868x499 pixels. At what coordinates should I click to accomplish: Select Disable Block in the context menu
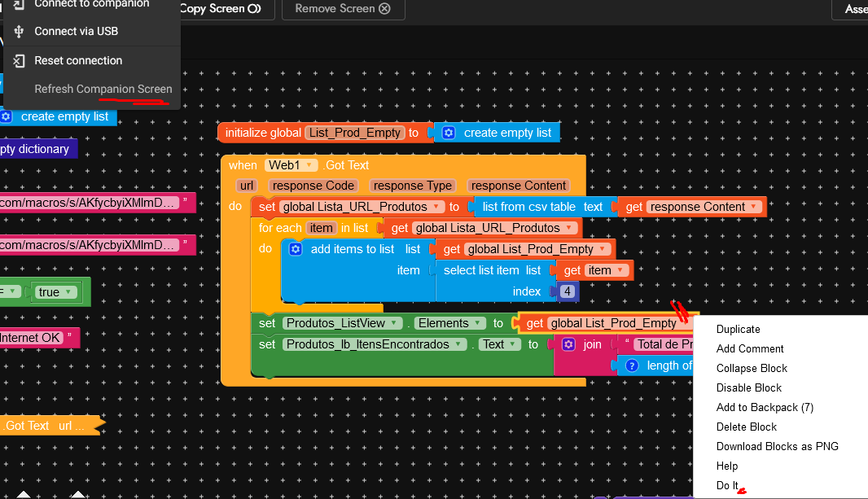coord(748,387)
